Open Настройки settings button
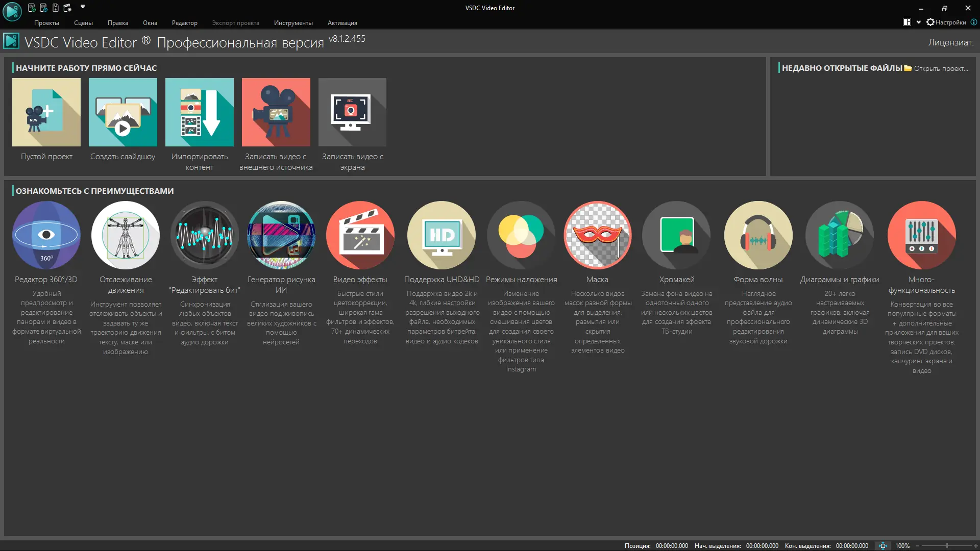The height and width of the screenshot is (551, 980). click(946, 22)
